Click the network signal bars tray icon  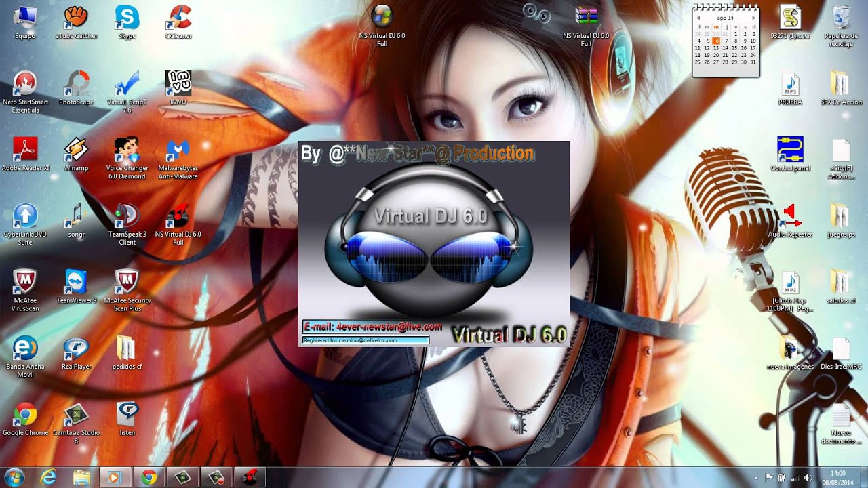pos(795,477)
